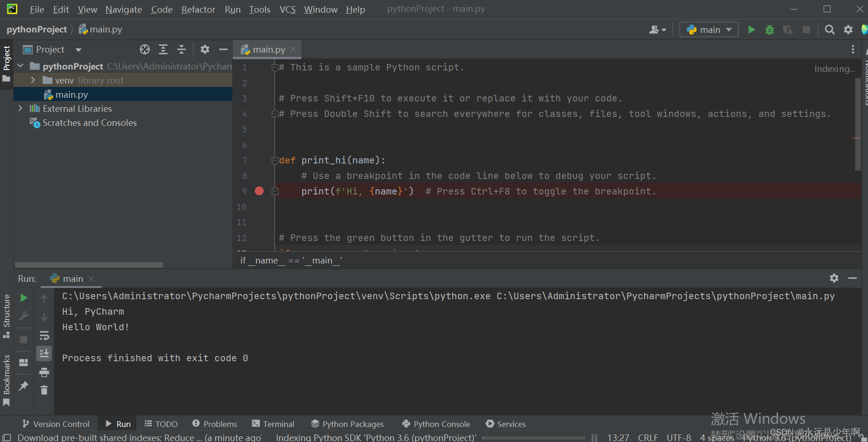
Task: Expand all in Project panel
Action: 163,49
